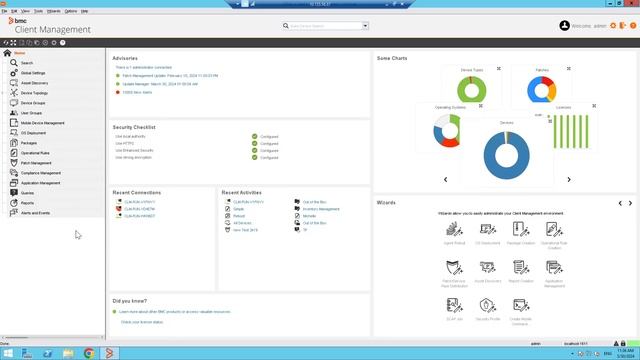Open the Search node in sidebar
The height and width of the screenshot is (360, 640).
[x=27, y=63]
